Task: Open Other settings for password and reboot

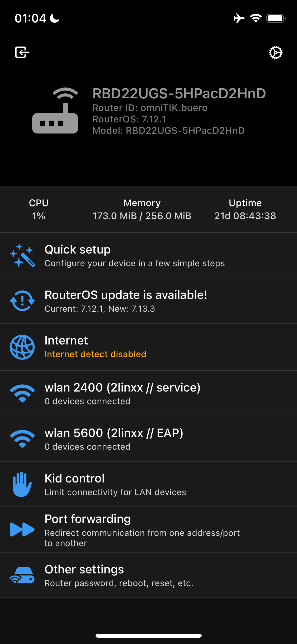Action: coord(119,575)
